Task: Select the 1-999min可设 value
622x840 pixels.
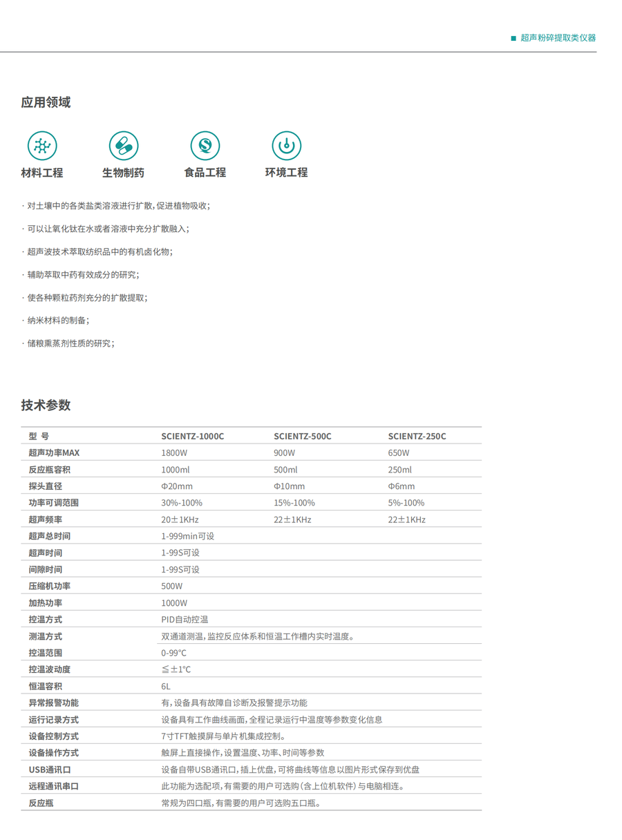Action: [x=187, y=536]
